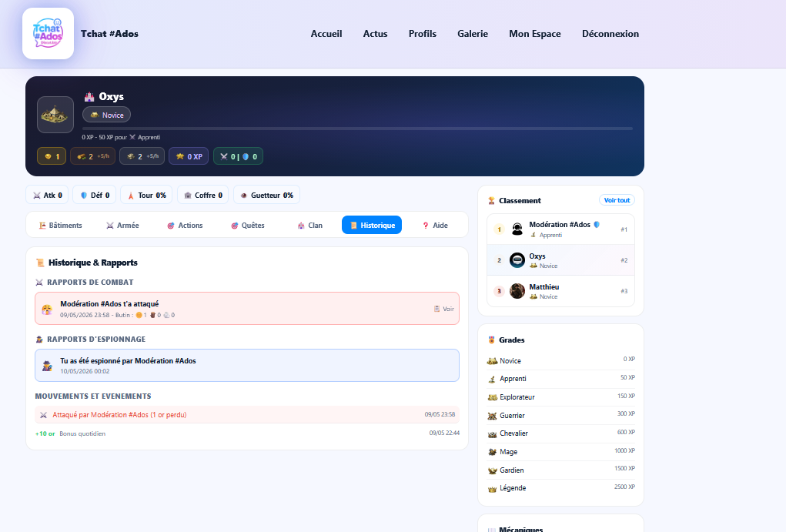
Task: Click the Guetteur 0% stat chip
Action: (266, 195)
